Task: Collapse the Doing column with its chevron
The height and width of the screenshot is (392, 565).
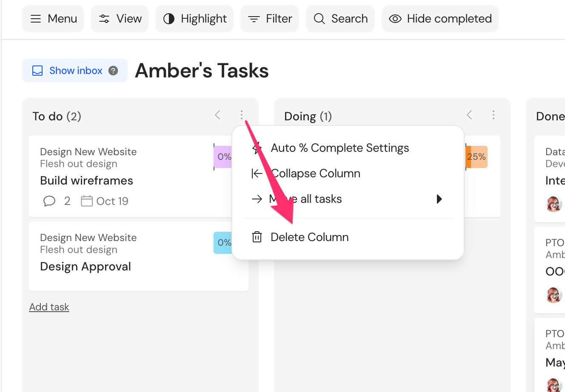Action: click(470, 115)
